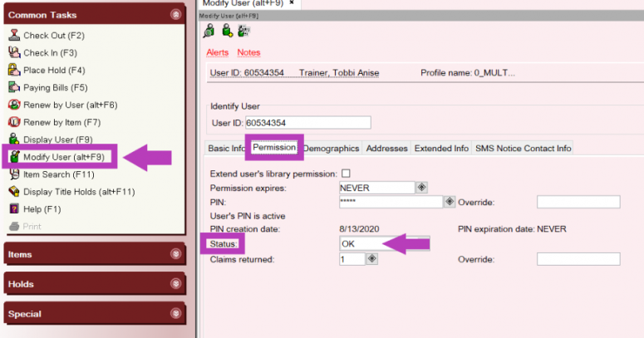Open Display Title Holds (alt+F11)
Viewport: 644px width, 338px height.
click(79, 191)
